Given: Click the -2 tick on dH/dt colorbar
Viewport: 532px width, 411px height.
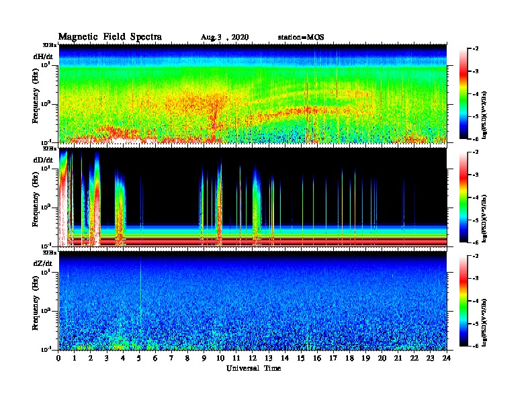Looking at the screenshot, I should coord(476,49).
